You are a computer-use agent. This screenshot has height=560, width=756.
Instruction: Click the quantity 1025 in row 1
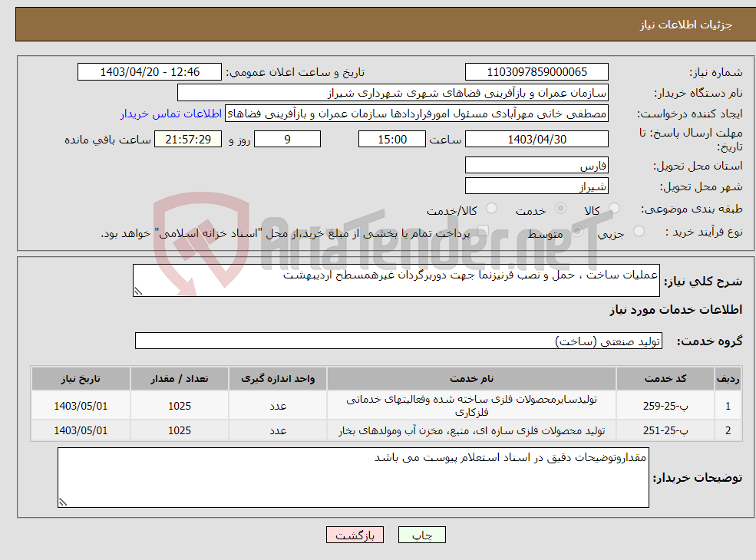pos(180,406)
